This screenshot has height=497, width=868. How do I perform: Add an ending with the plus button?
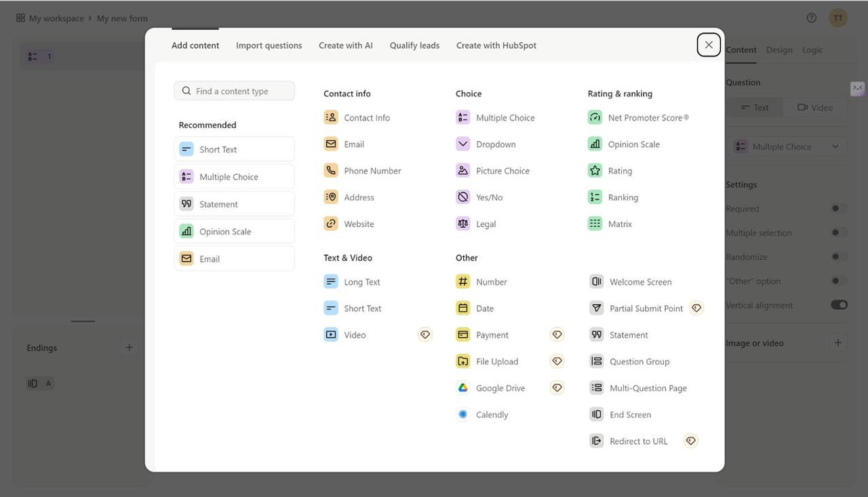[129, 346]
